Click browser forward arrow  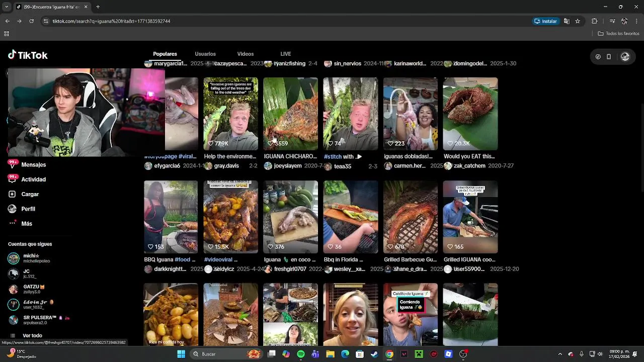coord(19,21)
